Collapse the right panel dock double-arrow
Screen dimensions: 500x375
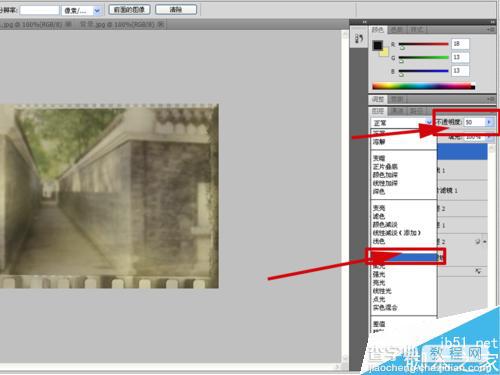click(492, 22)
